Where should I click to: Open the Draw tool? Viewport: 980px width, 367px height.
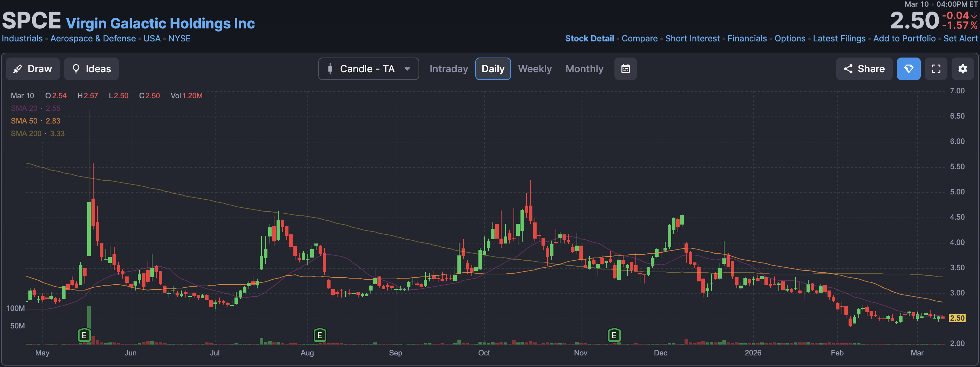[33, 69]
